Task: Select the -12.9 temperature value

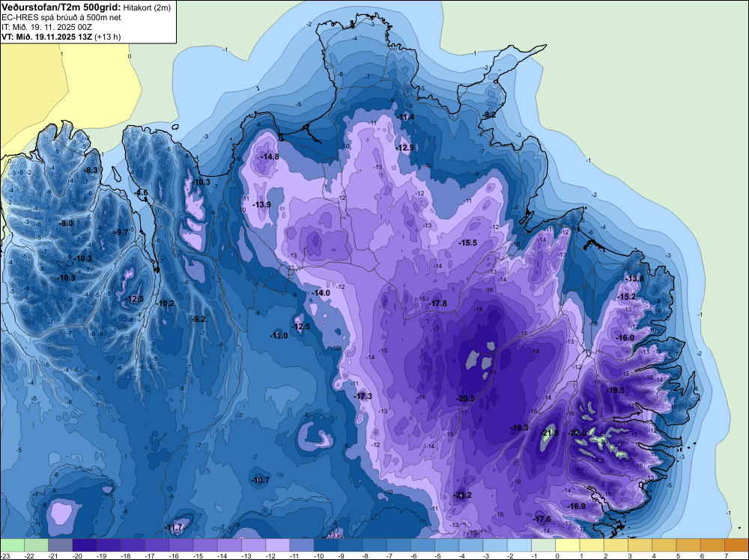Action: pyautogui.click(x=404, y=147)
